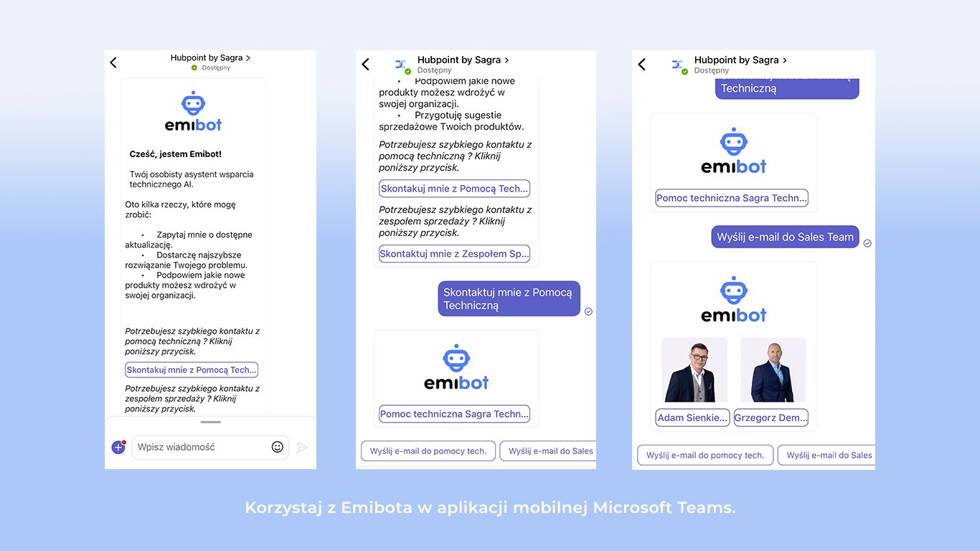The image size is (980, 551).
Task: Click 'Skontaktuj mnie z Pomocą Tech...' in left phone
Action: click(x=192, y=370)
